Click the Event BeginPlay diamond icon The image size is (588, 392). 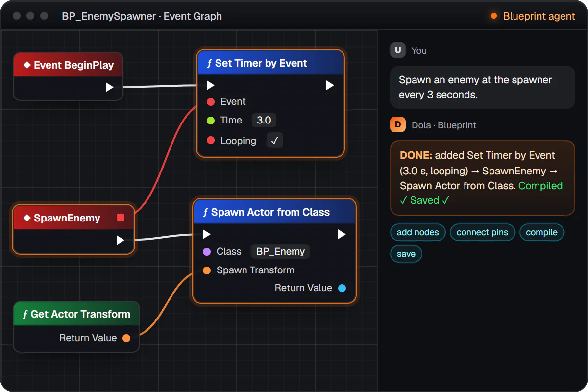click(x=27, y=65)
